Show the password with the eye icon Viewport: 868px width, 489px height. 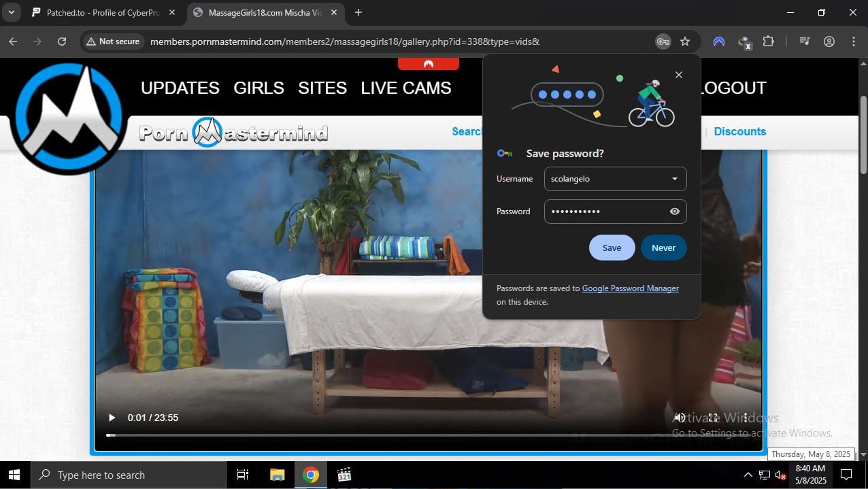pos(675,212)
